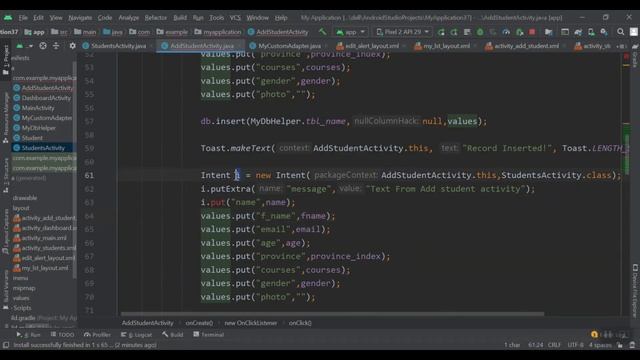Click the green Debug bug icon
This screenshot has width=640, height=360.
pos(480,32)
